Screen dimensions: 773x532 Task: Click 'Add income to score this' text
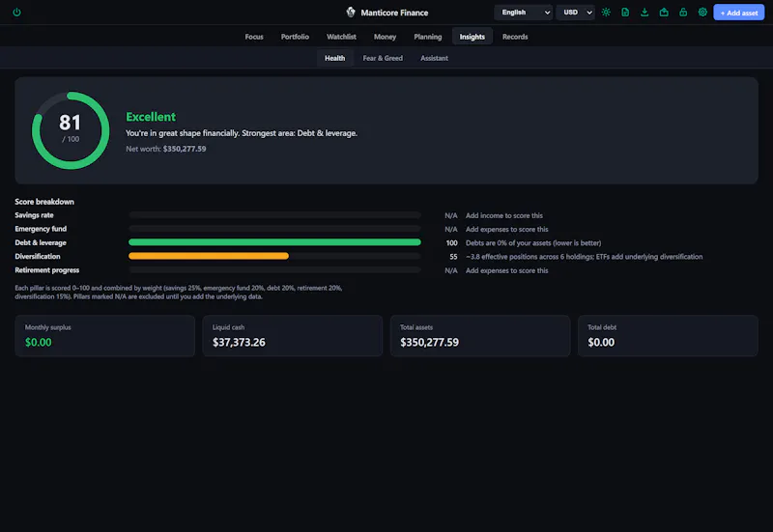tap(503, 215)
